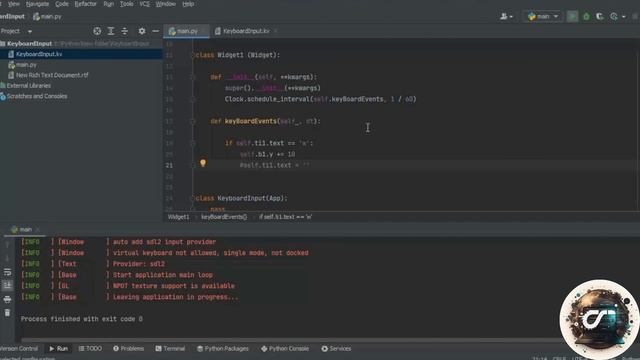640x360 pixels.
Task: Select the KeyboardInput project root folder
Action: click(x=29, y=43)
